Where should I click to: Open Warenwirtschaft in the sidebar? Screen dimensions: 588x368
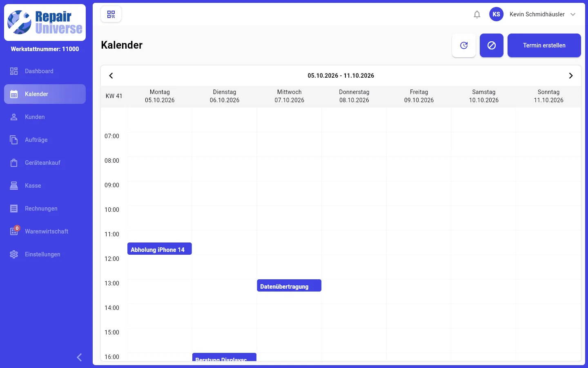[45, 231]
